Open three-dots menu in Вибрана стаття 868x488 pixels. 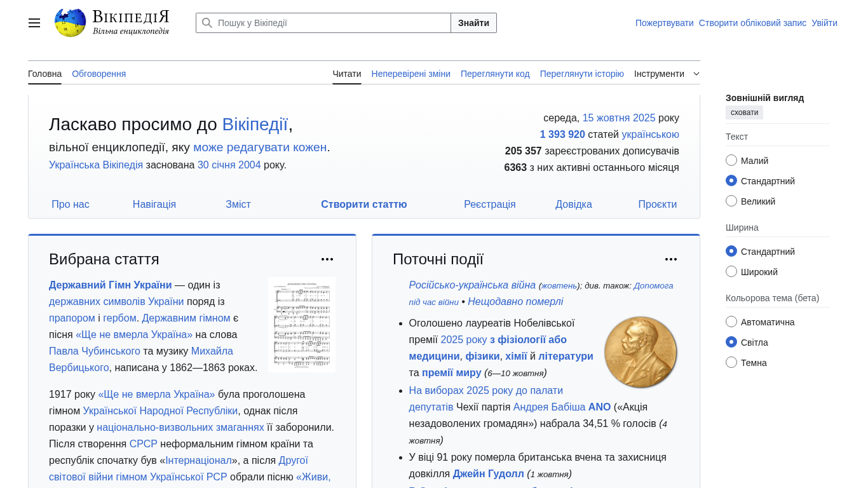pos(327,259)
